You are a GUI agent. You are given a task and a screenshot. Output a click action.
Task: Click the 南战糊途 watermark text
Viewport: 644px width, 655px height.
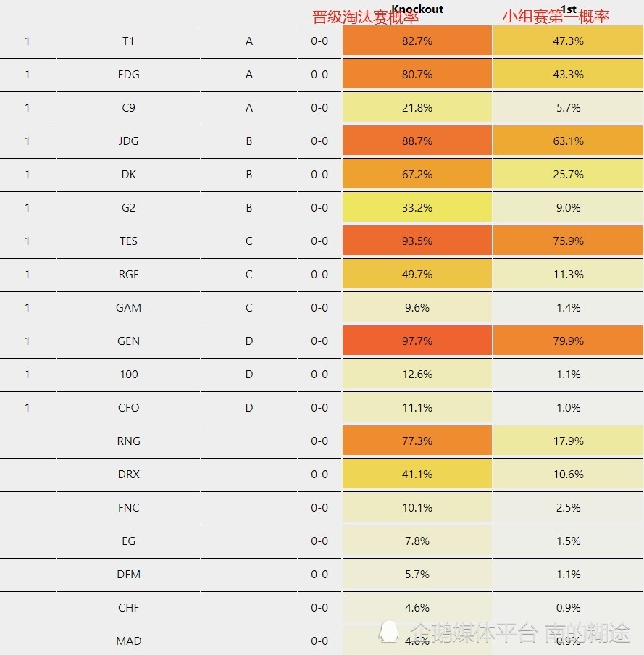click(587, 633)
